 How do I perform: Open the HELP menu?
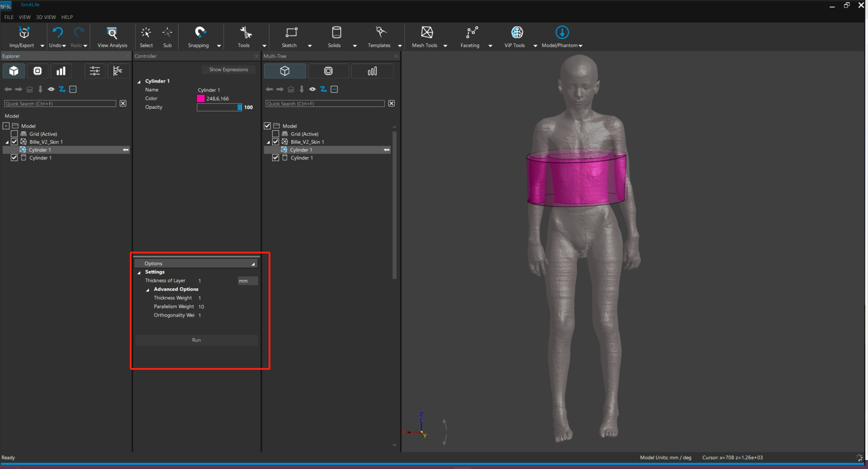[67, 17]
